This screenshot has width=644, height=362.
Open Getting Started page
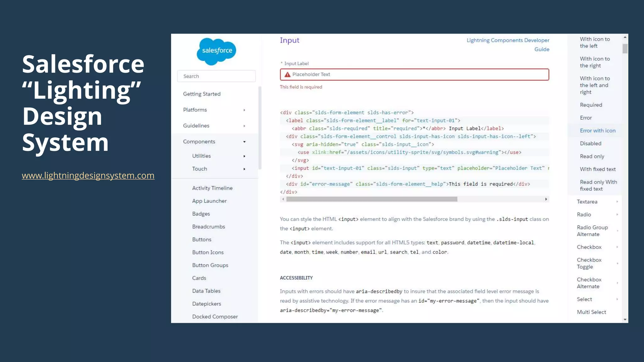(202, 94)
